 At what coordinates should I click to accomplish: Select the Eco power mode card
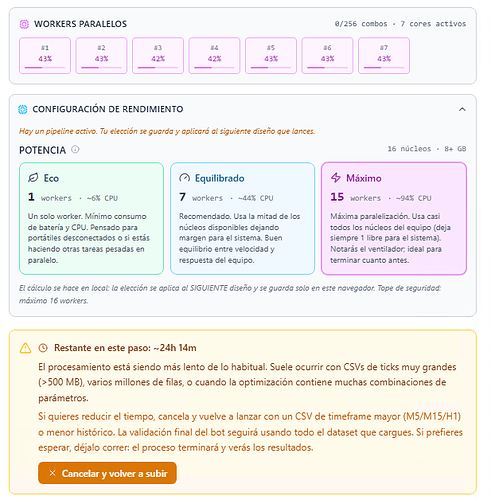[91, 219]
